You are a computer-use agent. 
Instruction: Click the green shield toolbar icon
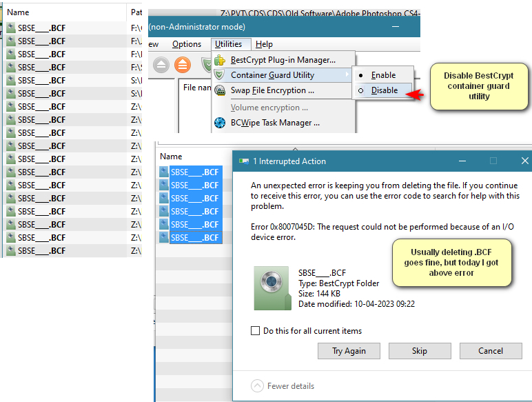click(x=206, y=65)
